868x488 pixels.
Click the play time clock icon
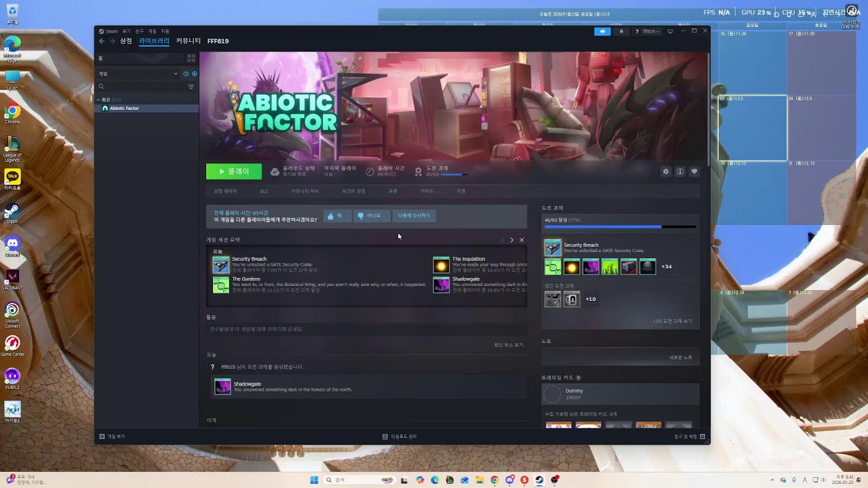coord(370,171)
